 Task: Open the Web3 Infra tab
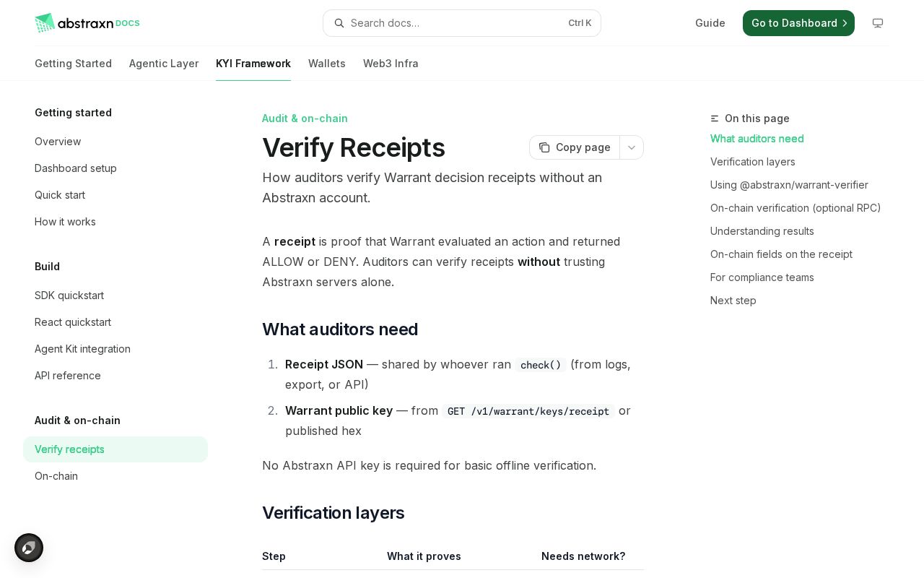391,64
